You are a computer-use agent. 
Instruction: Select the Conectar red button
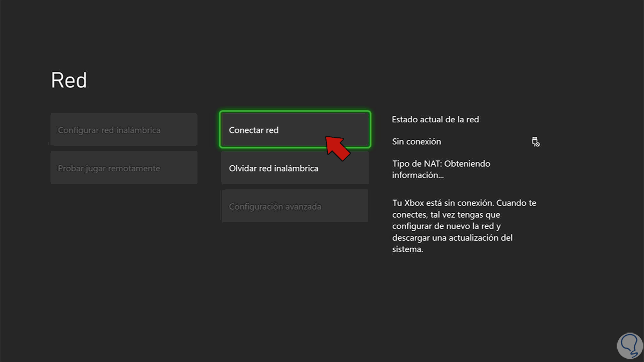295,130
